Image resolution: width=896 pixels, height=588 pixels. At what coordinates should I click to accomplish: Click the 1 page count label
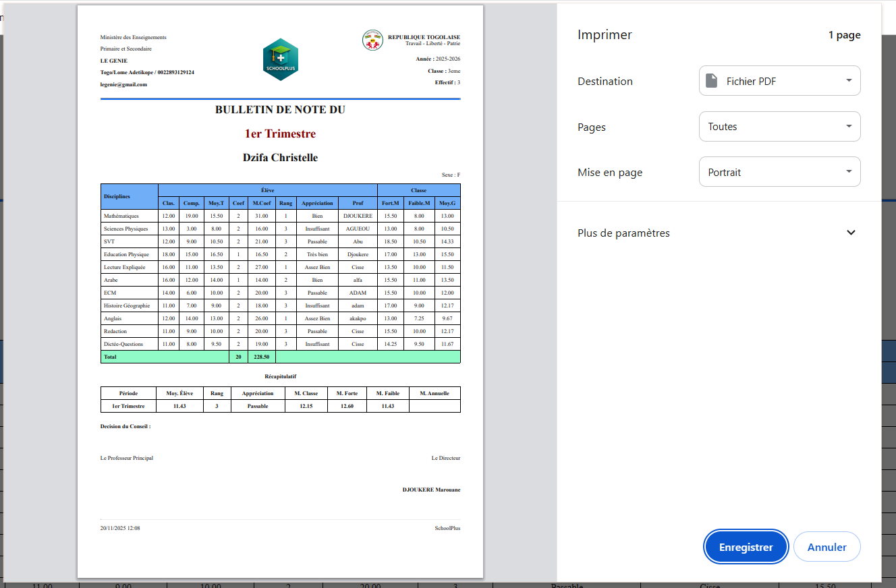pos(844,34)
